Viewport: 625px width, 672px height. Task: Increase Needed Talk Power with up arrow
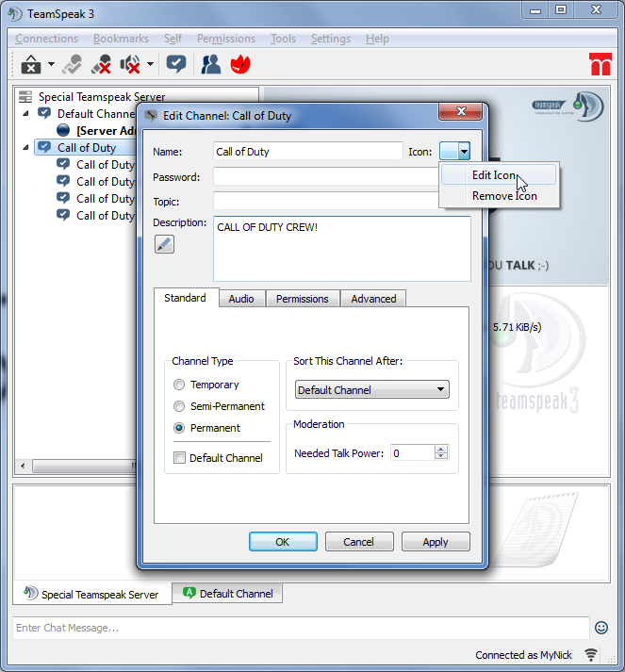click(441, 449)
